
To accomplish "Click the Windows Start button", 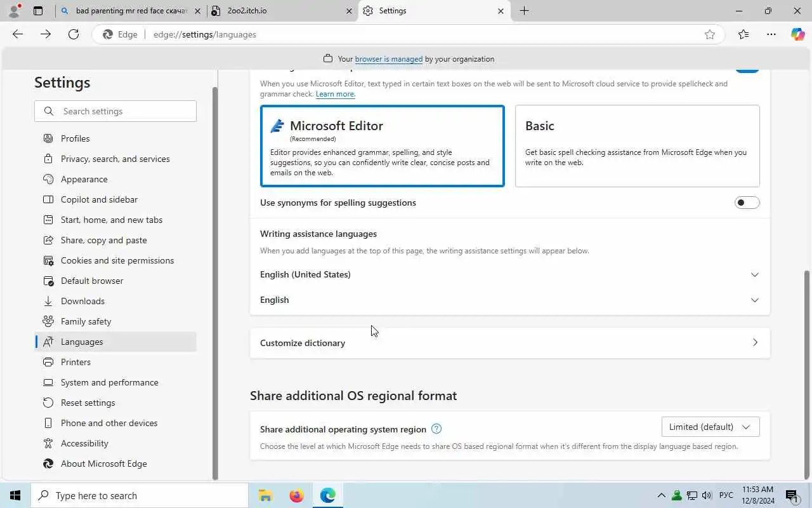I will click(15, 495).
